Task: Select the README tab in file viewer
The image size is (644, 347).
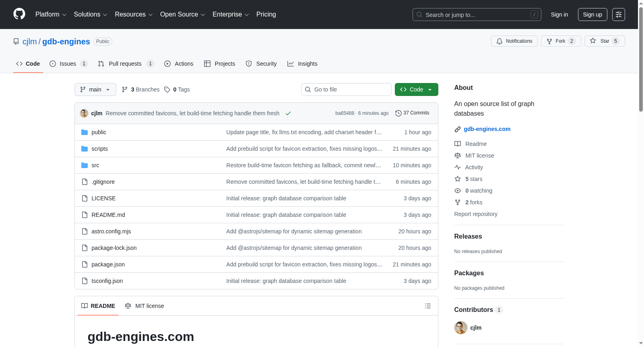Action: (98, 306)
